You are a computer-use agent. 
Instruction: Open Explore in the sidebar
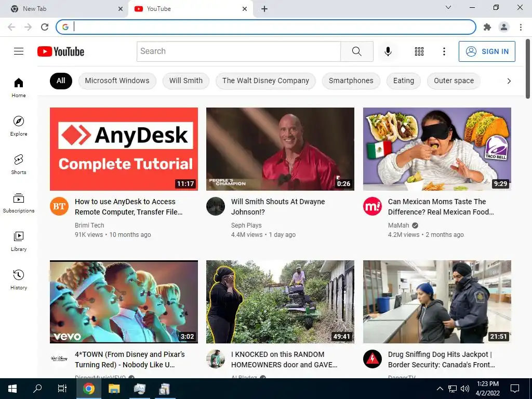click(19, 126)
